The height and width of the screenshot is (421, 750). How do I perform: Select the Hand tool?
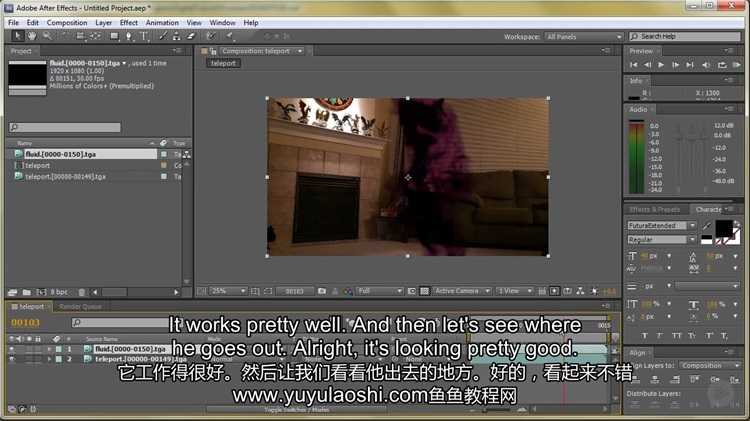coord(32,36)
